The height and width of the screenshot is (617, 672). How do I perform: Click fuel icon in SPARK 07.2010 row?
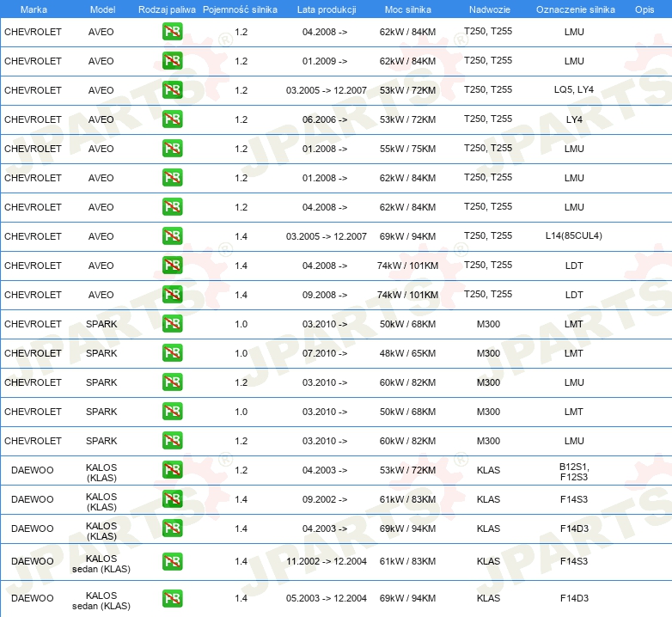[172, 353]
